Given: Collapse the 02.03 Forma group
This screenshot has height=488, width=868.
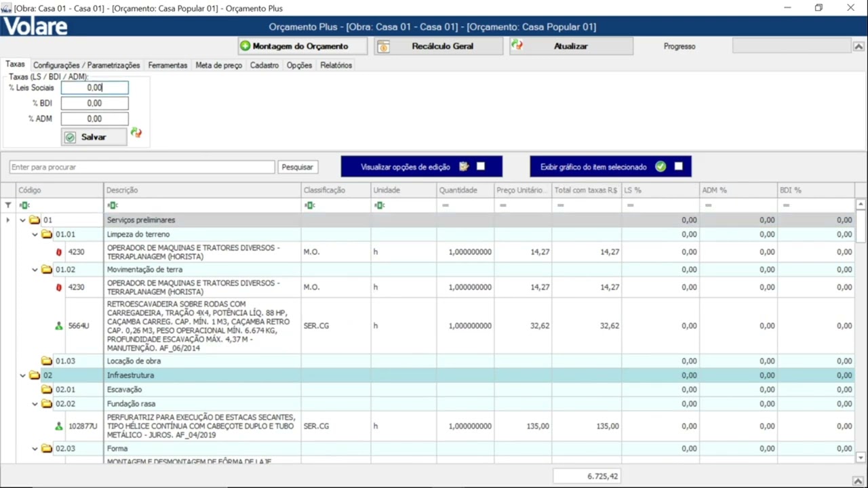Looking at the screenshot, I should click(35, 448).
